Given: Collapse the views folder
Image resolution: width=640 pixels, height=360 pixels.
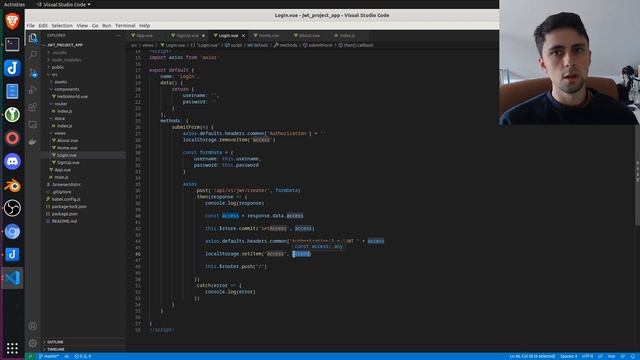Looking at the screenshot, I should (60, 133).
